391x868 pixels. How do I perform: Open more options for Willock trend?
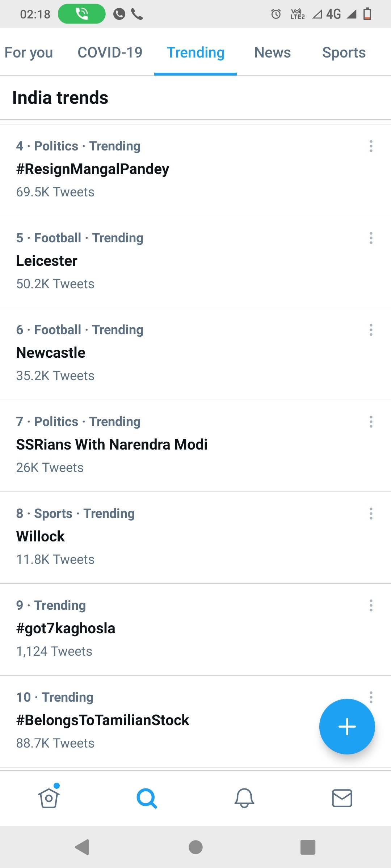point(371,514)
